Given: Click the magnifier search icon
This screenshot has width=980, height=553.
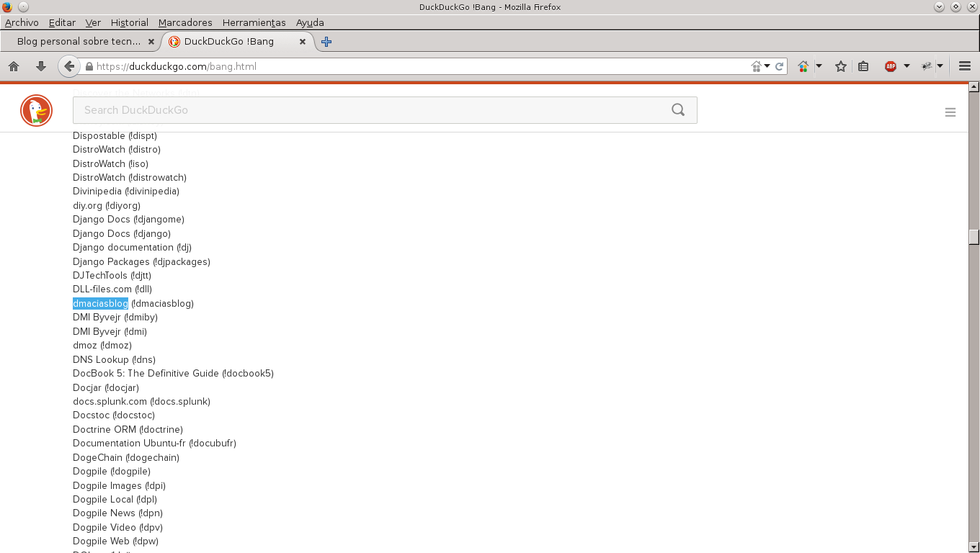Looking at the screenshot, I should (678, 110).
